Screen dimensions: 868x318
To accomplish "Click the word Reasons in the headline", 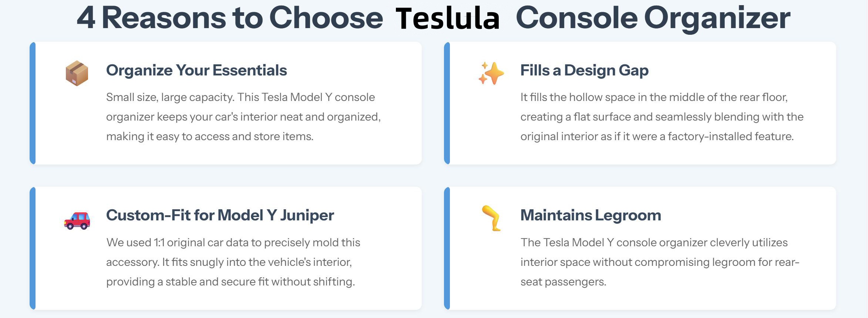I will pyautogui.click(x=164, y=18).
